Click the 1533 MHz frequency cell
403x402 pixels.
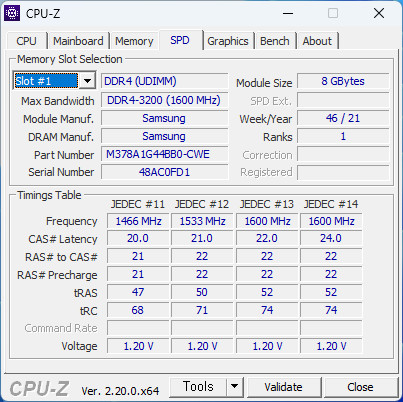(x=202, y=221)
